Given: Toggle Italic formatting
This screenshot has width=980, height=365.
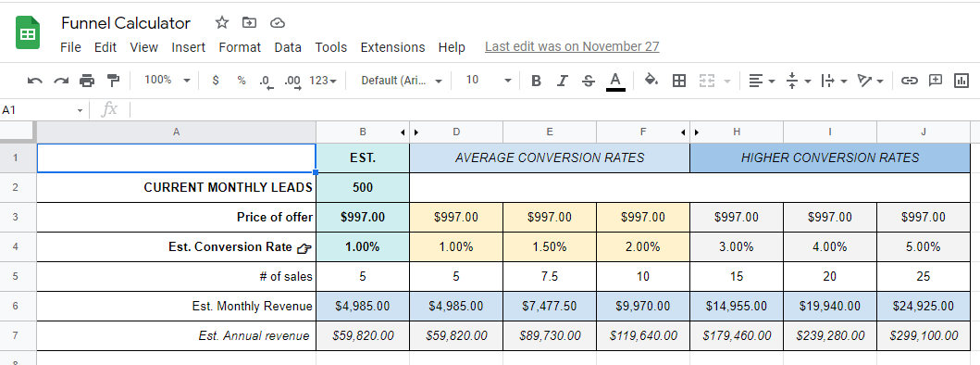Looking at the screenshot, I should pyautogui.click(x=562, y=81).
